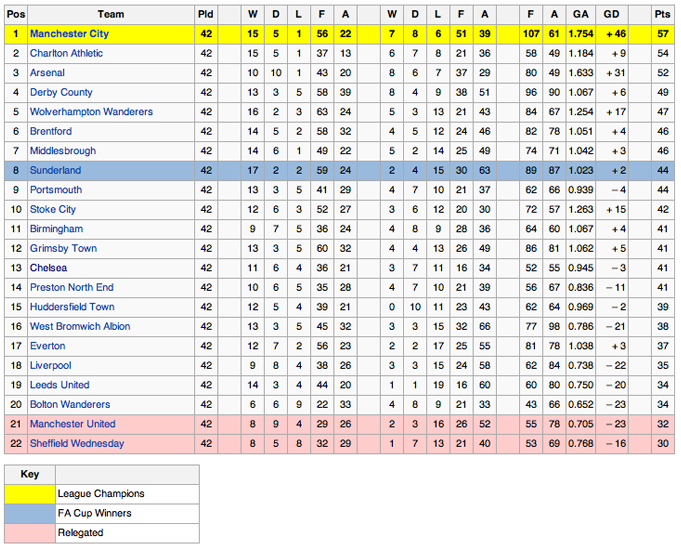Click West Bromwich Albion's goal difference −21

point(612,326)
